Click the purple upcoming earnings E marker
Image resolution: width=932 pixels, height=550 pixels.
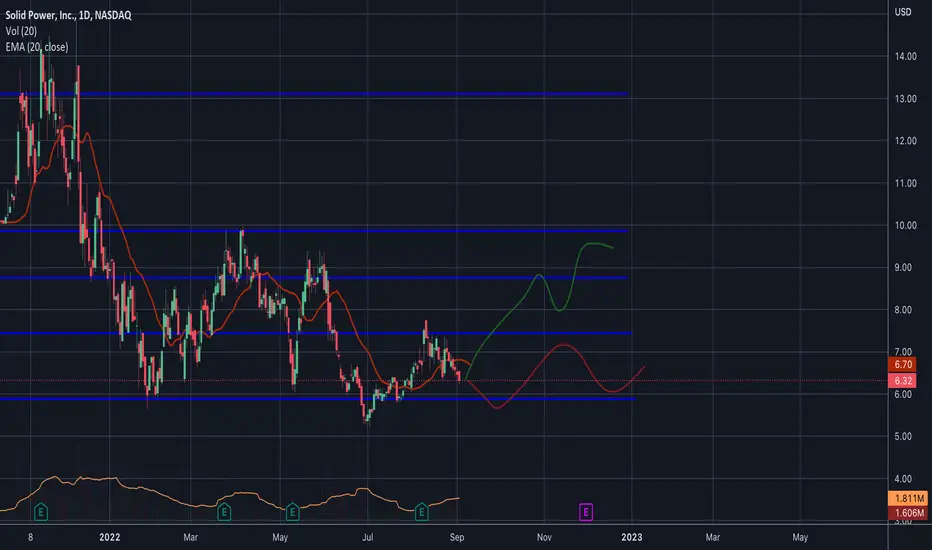click(x=585, y=511)
